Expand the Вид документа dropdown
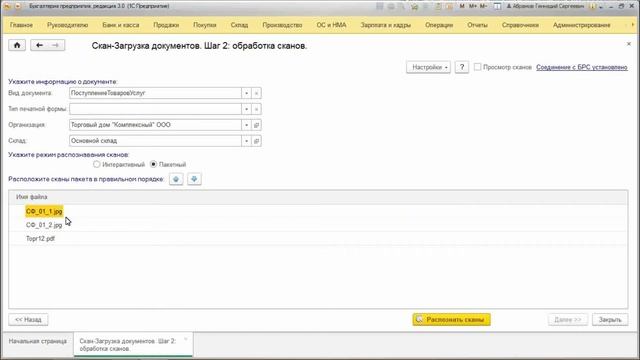Image resolution: width=640 pixels, height=360 pixels. pos(247,93)
